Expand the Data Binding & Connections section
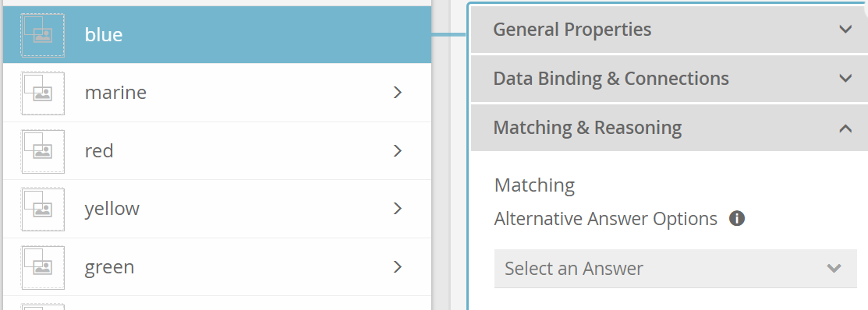The width and height of the screenshot is (868, 310). tap(669, 79)
